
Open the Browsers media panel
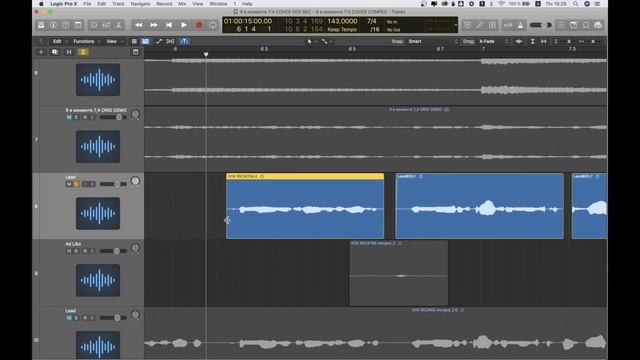(598, 25)
